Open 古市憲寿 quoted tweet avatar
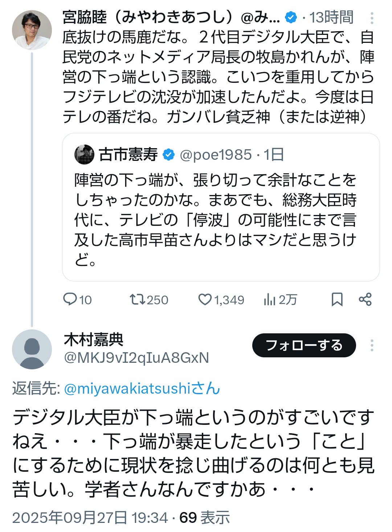Screen dimensions: 392x532 coord(85,155)
